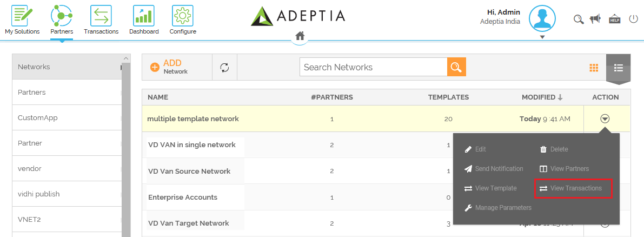The width and height of the screenshot is (644, 237).
Task: Click the announcements megaphone icon
Action: 595,19
